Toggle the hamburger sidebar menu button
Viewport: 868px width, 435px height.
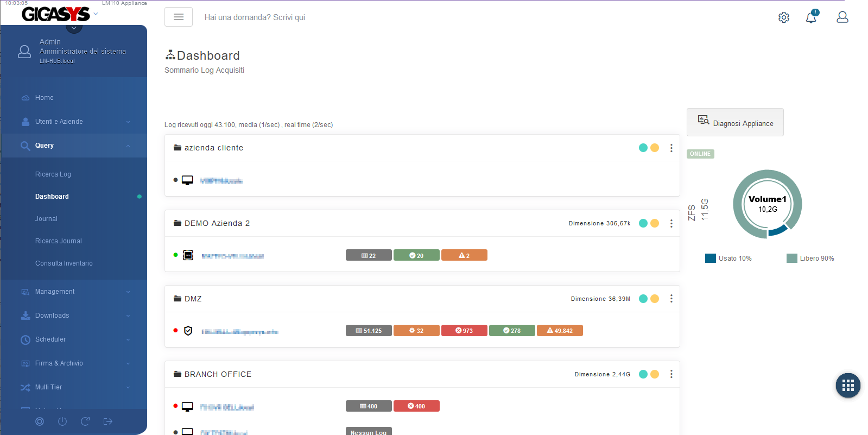(x=179, y=17)
